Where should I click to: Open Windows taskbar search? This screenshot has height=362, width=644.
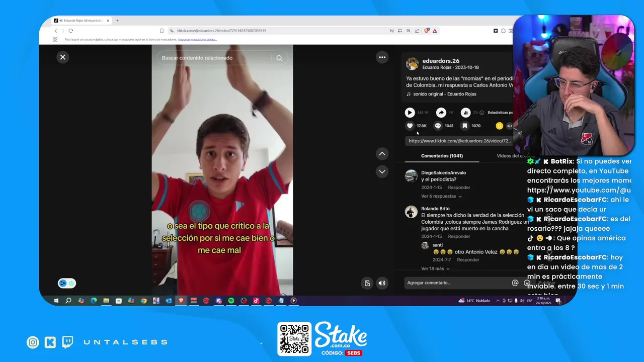tap(68, 301)
